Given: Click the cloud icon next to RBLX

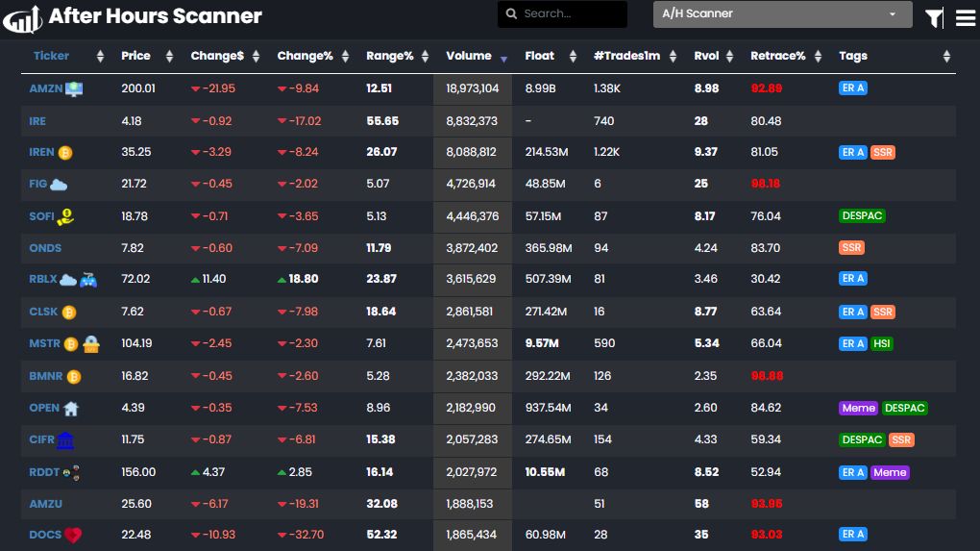Looking at the screenshot, I should click(x=68, y=280).
